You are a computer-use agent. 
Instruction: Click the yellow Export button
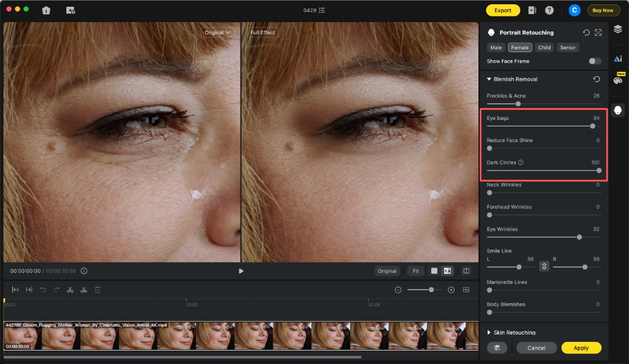pyautogui.click(x=503, y=10)
